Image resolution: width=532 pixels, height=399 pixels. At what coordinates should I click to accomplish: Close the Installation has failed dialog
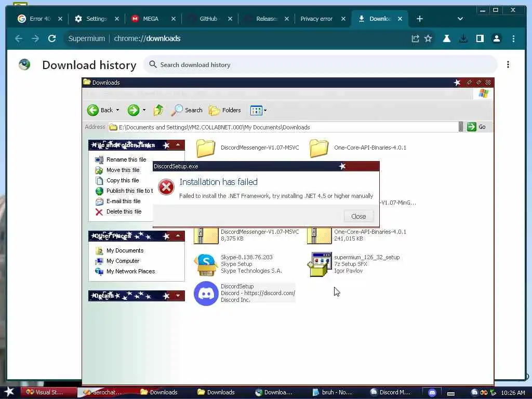(x=358, y=216)
